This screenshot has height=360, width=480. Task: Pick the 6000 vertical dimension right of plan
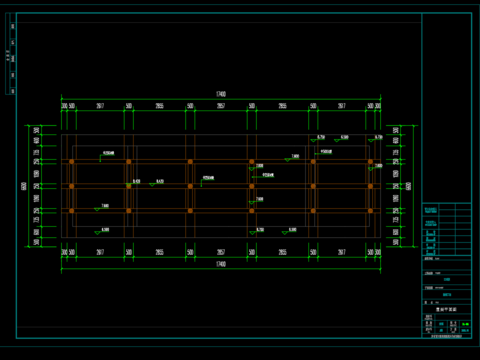[409, 186]
